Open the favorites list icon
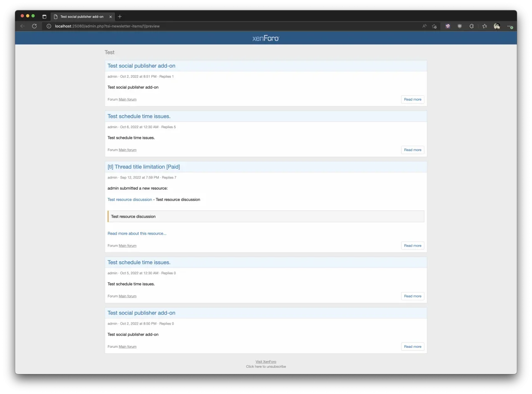The width and height of the screenshot is (532, 394). click(485, 26)
